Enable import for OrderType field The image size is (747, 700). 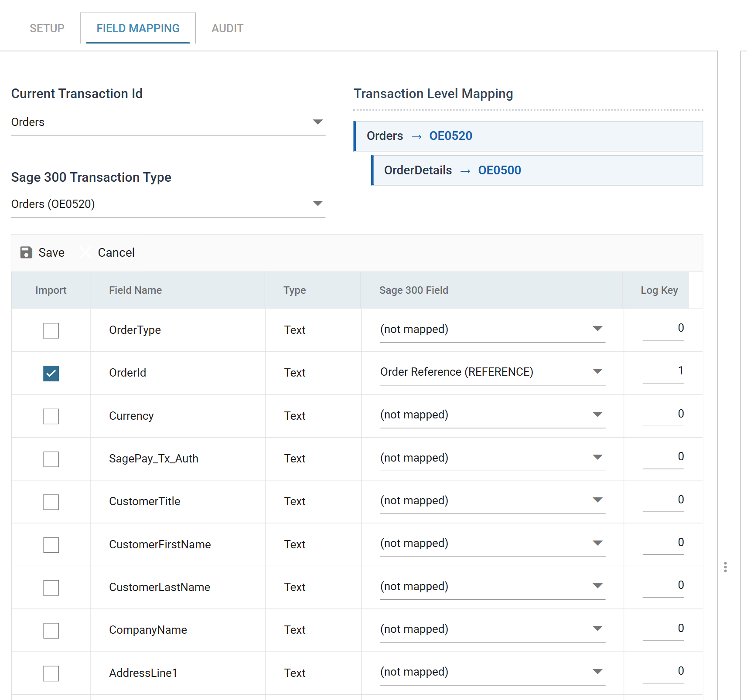[x=51, y=330]
